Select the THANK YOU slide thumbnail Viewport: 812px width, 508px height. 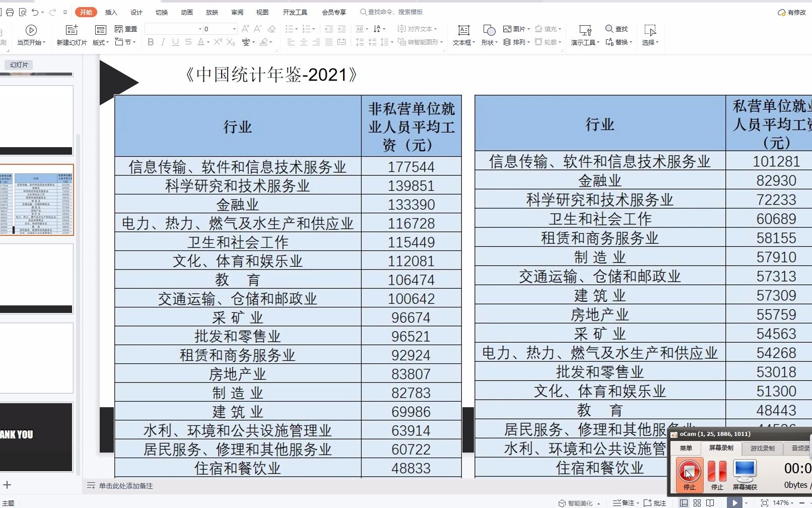point(37,437)
